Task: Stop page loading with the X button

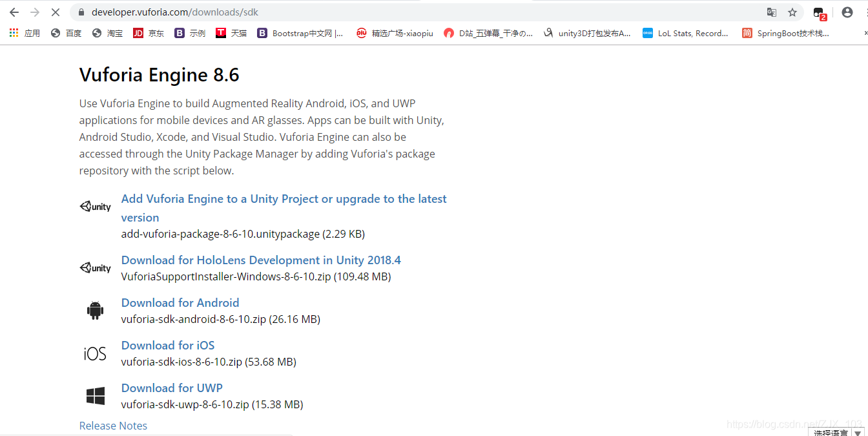Action: tap(56, 12)
